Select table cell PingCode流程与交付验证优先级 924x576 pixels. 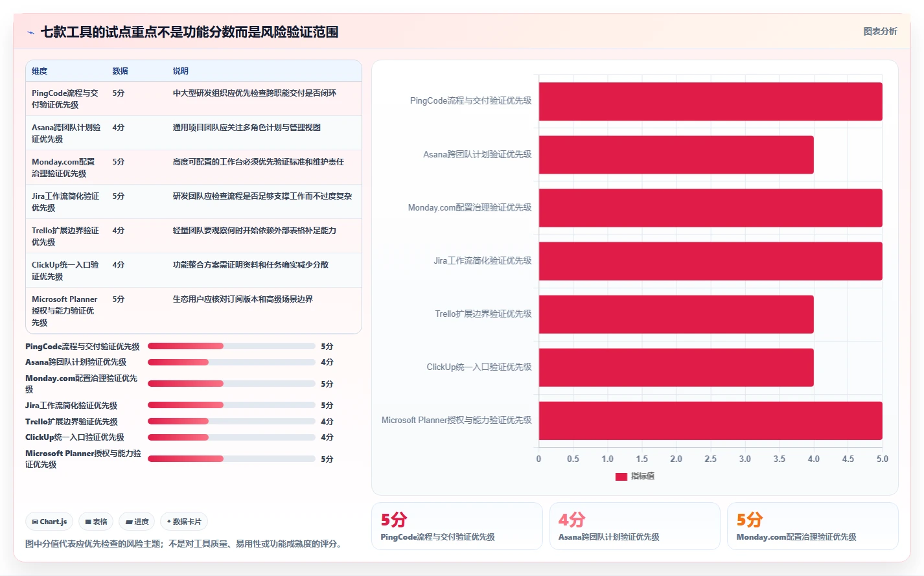tap(65, 99)
